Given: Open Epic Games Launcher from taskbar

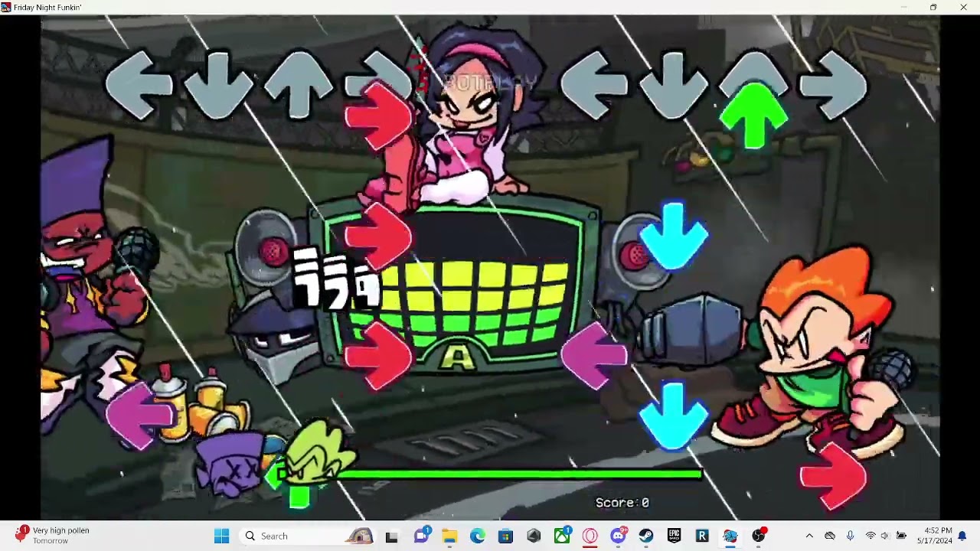Looking at the screenshot, I should pyautogui.click(x=674, y=536).
